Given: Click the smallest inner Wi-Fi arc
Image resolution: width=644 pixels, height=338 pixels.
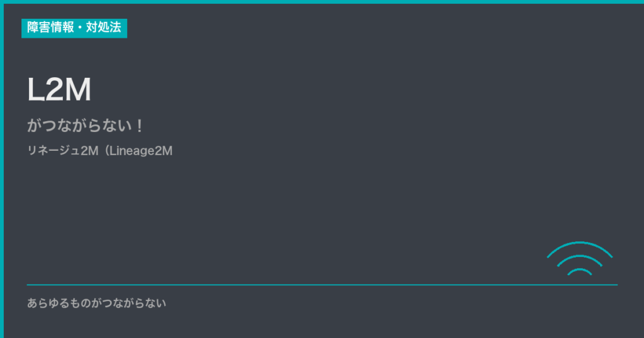Looking at the screenshot, I should 579,271.
